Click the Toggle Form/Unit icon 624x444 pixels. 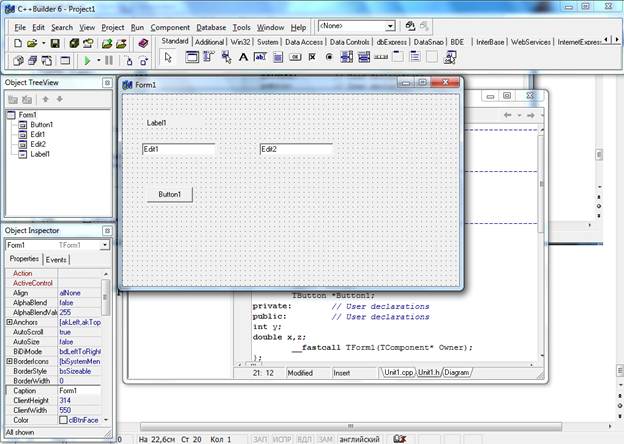pyautogui.click(x=47, y=61)
